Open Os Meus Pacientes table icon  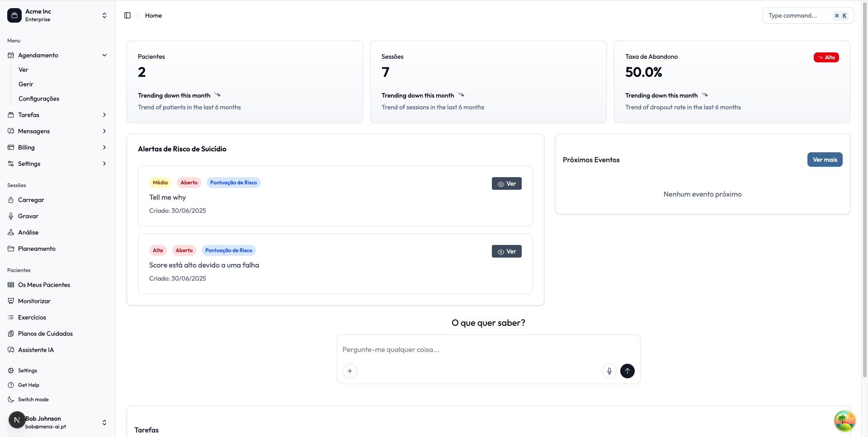point(11,285)
